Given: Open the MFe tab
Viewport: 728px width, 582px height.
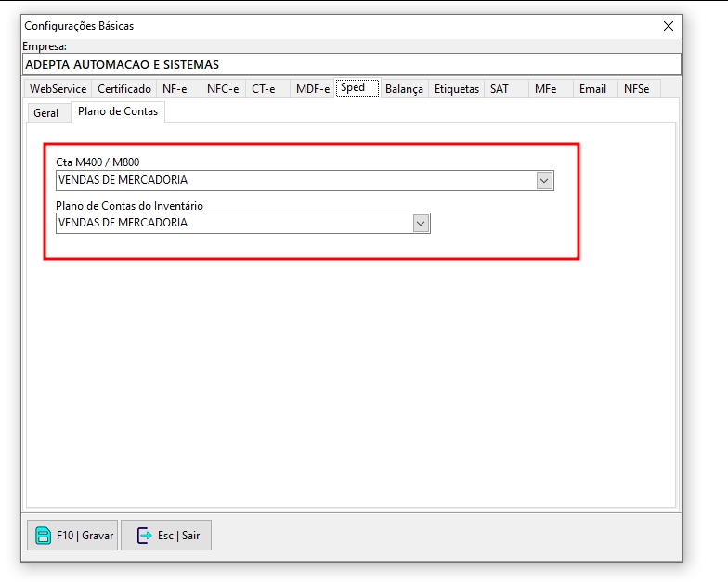Looking at the screenshot, I should [546, 89].
